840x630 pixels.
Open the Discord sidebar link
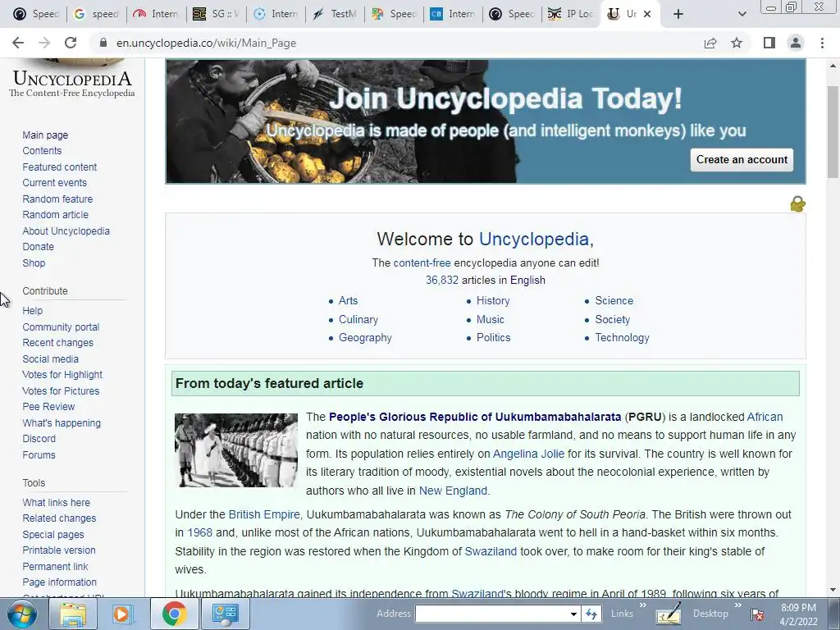(x=39, y=439)
